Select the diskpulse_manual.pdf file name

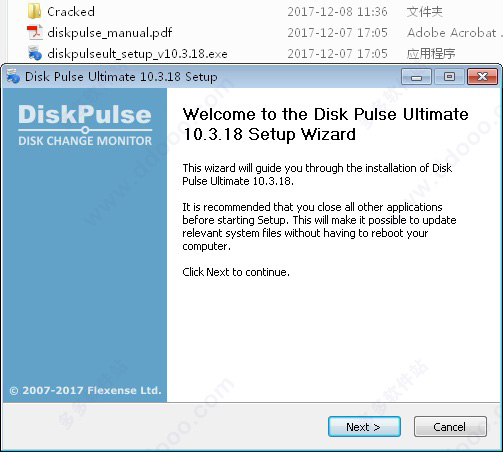click(x=110, y=33)
